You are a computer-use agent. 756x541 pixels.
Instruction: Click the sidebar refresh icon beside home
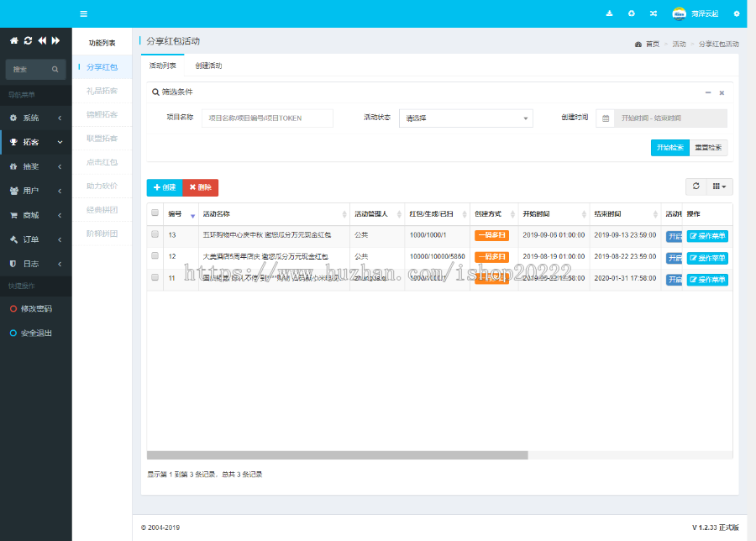click(x=28, y=40)
